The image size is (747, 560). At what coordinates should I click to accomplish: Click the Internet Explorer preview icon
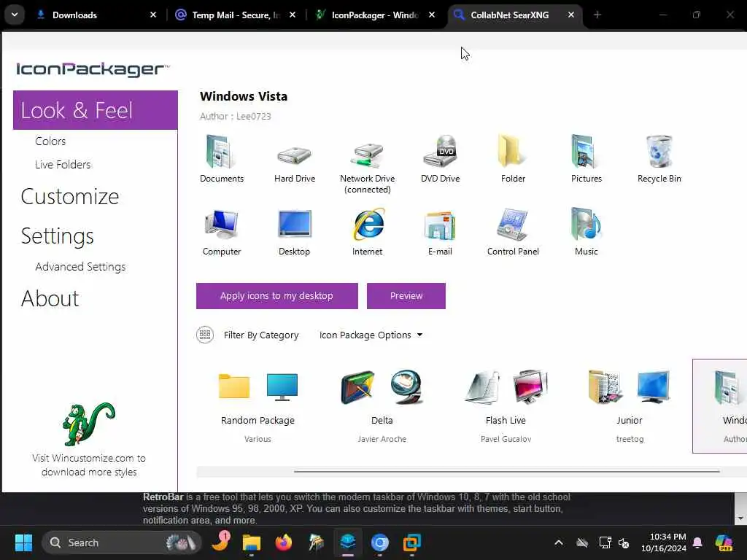(368, 224)
